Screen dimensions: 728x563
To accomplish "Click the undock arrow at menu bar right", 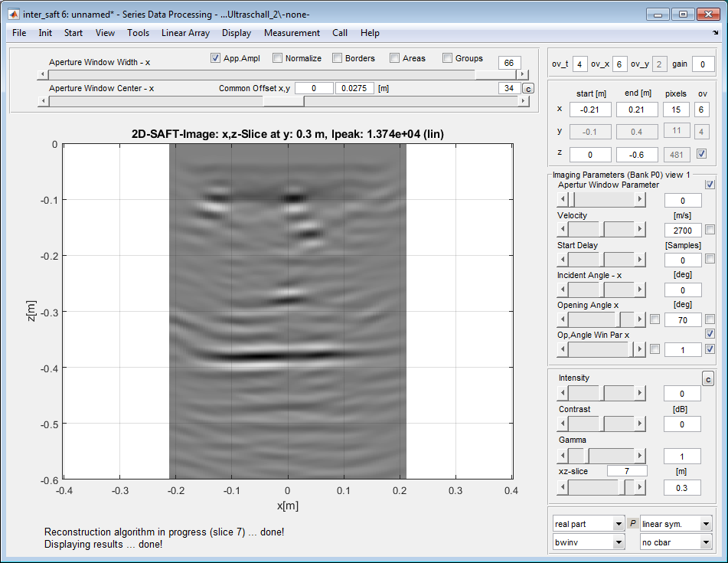I will point(716,32).
